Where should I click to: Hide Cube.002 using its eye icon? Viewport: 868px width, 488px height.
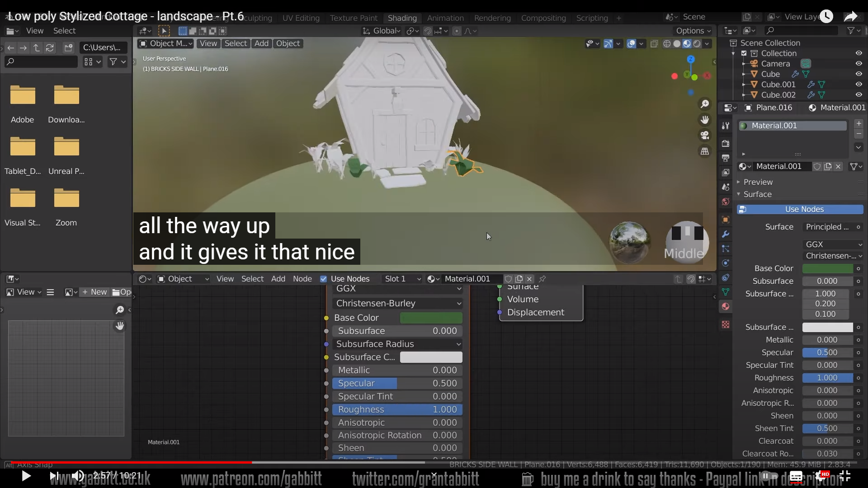[x=859, y=95]
